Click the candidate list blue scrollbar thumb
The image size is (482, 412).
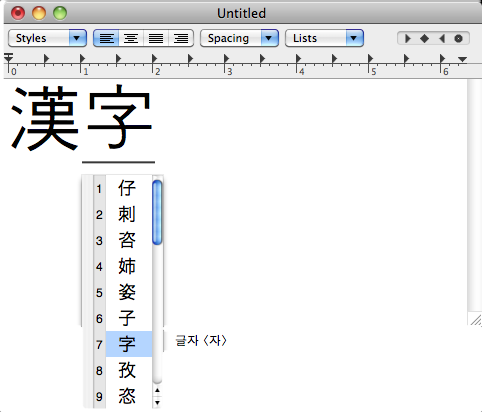[x=157, y=212]
